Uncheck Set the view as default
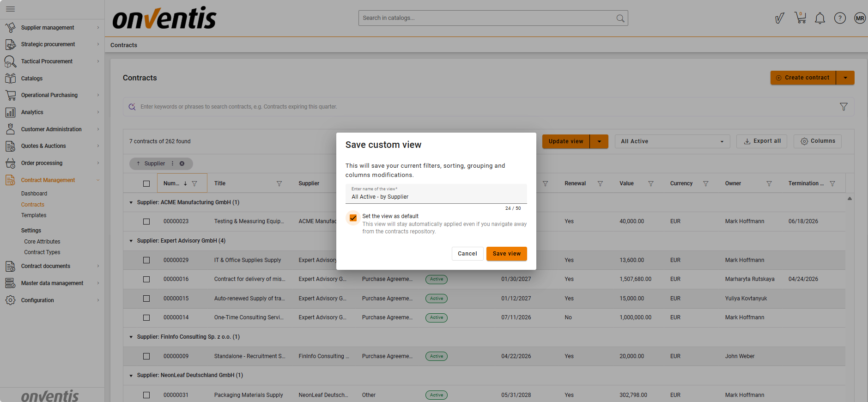 (353, 218)
